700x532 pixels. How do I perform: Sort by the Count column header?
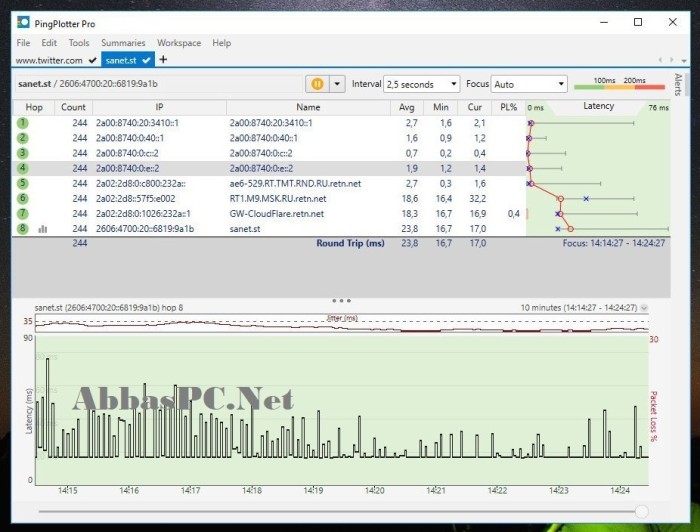pyautogui.click(x=73, y=107)
